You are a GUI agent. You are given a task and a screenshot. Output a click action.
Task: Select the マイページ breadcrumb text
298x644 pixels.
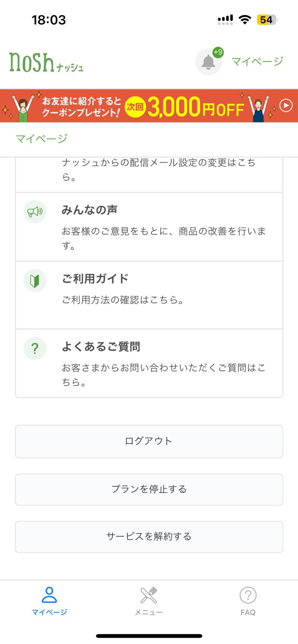[42, 139]
